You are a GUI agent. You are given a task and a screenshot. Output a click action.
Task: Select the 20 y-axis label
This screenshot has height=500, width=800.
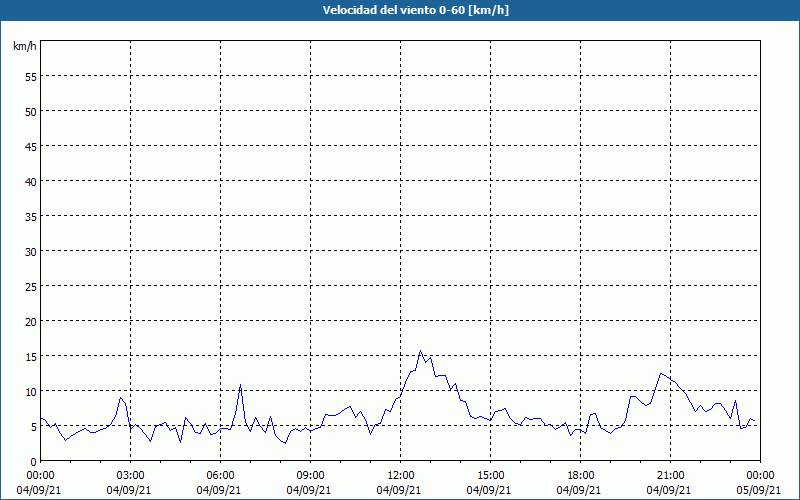(x=31, y=321)
